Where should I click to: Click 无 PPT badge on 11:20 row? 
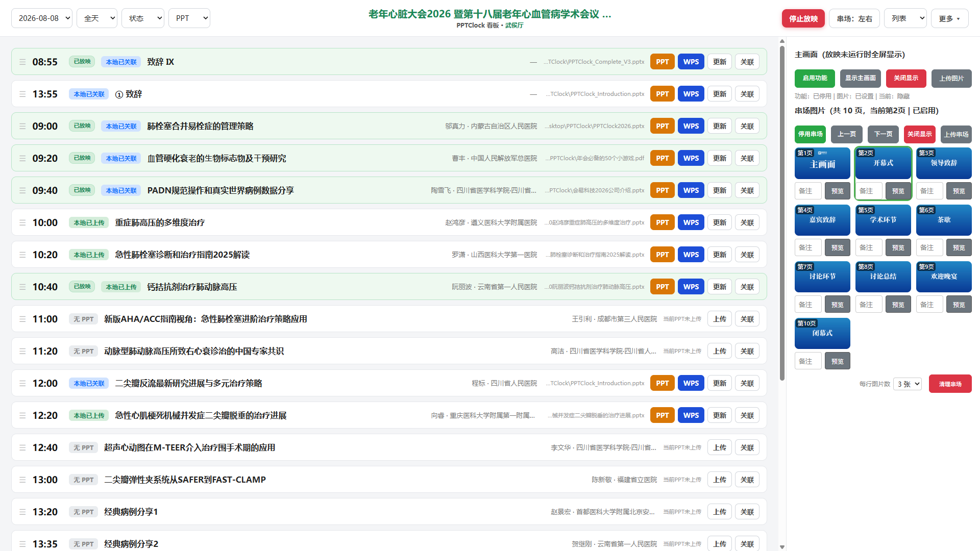click(x=83, y=351)
